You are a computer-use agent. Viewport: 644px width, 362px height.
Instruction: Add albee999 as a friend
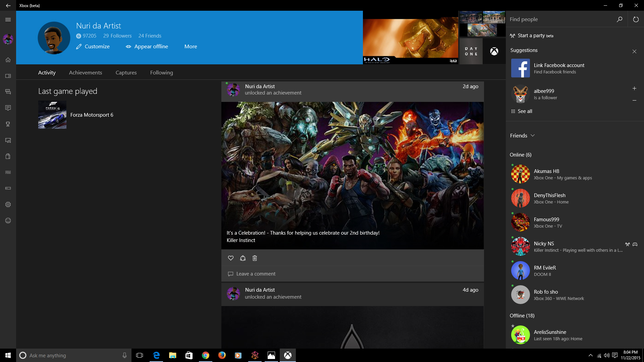[634, 88]
